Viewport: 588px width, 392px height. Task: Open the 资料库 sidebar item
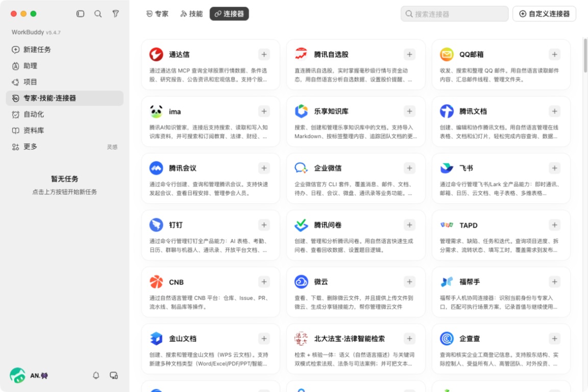click(64, 130)
